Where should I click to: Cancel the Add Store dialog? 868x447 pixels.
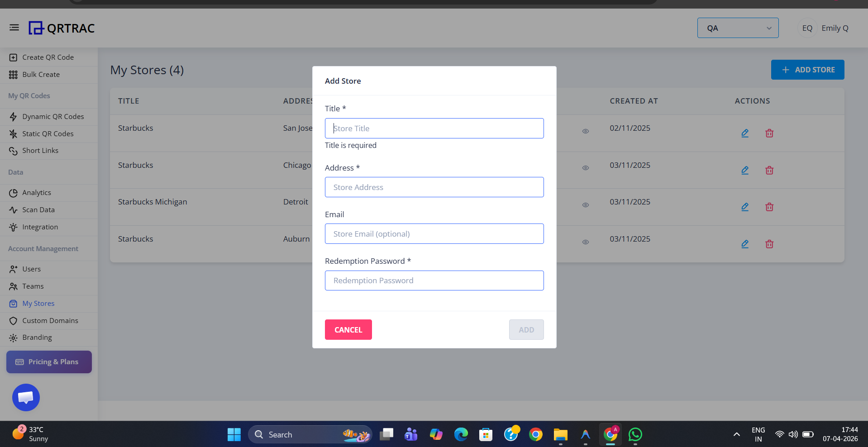pos(348,329)
